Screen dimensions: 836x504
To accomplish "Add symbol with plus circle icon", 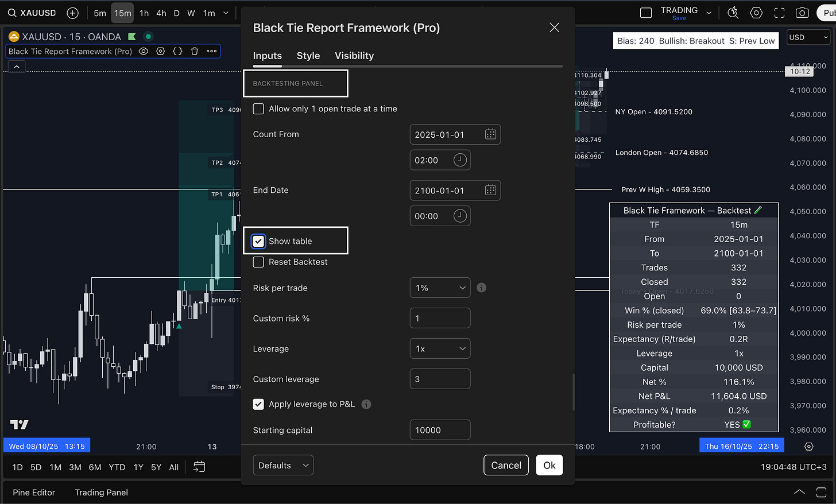I will pyautogui.click(x=72, y=13).
